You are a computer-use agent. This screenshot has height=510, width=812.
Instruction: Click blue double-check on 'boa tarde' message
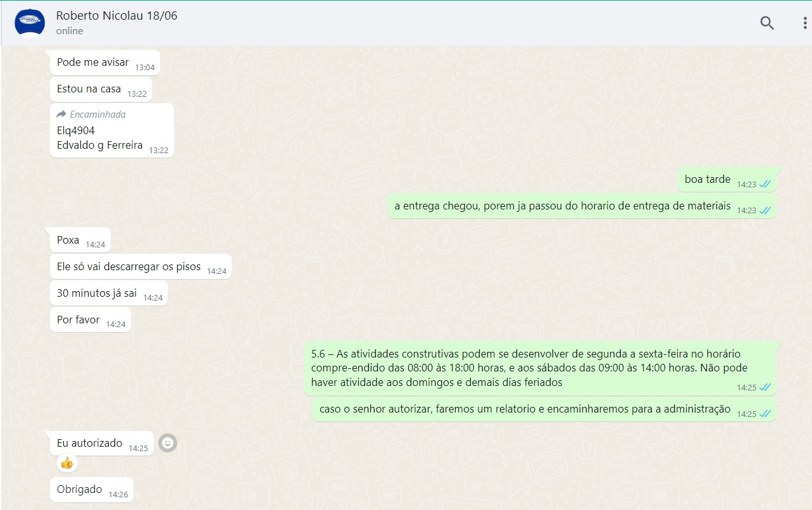pyautogui.click(x=765, y=184)
